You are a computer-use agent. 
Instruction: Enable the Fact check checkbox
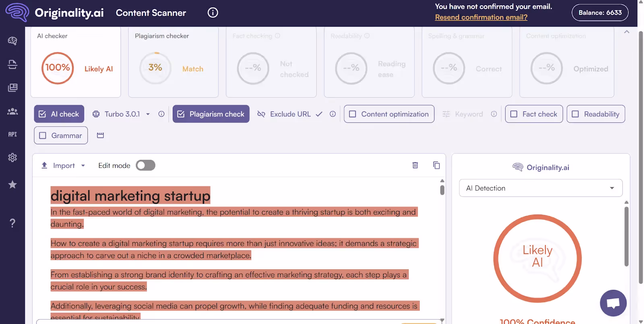[534, 114]
